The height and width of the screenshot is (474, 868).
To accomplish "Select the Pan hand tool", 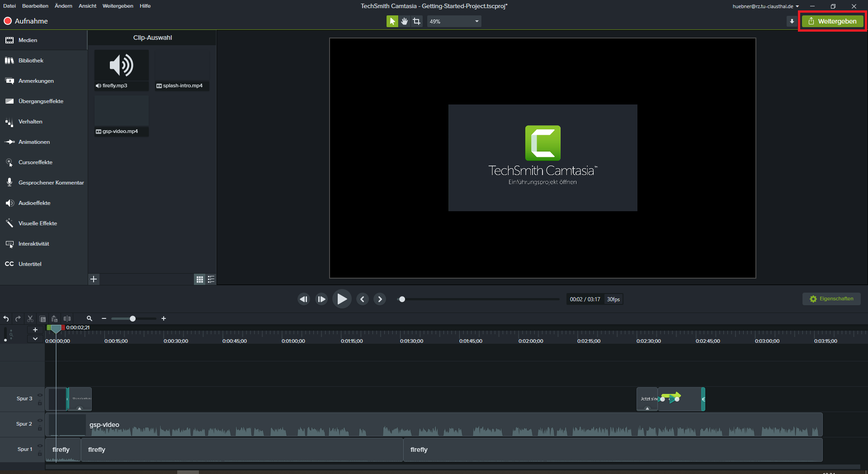I will tap(404, 21).
